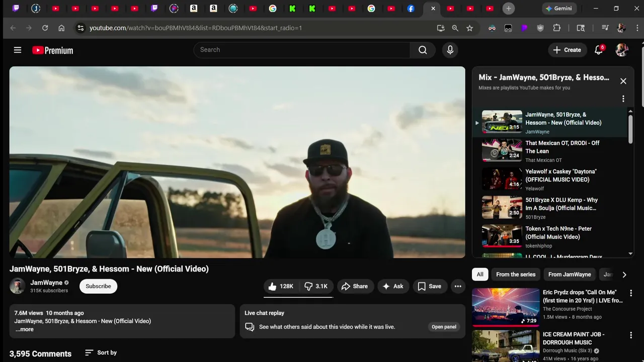The image size is (644, 362).
Task: Switch to the Facebook tab
Action: [411, 9]
